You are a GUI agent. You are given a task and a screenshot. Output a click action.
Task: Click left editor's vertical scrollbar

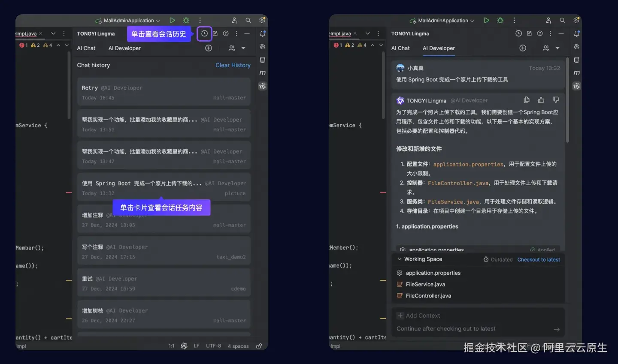pos(69,86)
